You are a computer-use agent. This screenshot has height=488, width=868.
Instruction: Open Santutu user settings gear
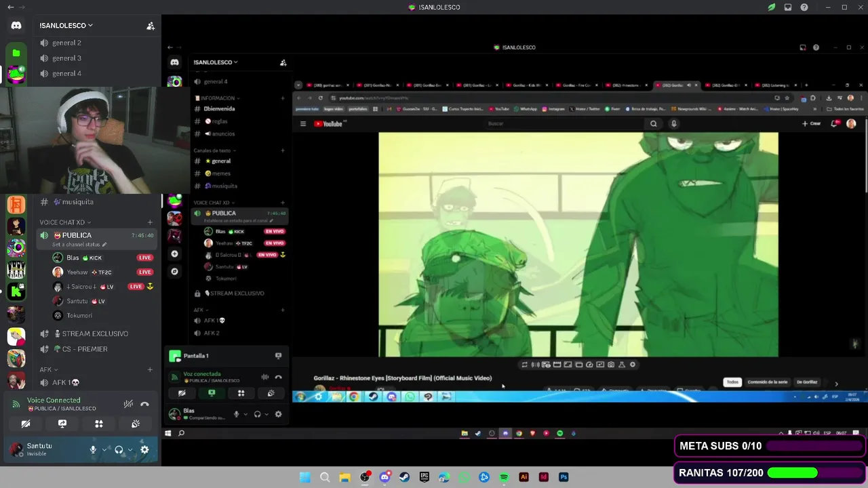144,449
